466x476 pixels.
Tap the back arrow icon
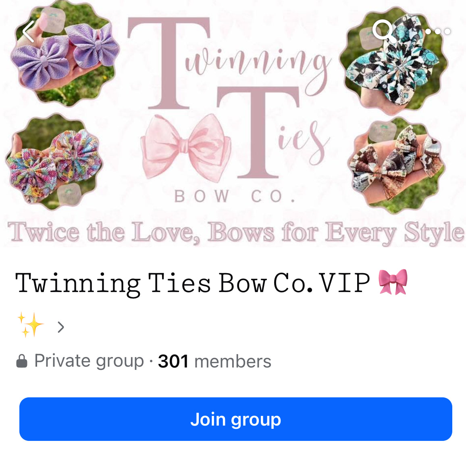tap(28, 31)
